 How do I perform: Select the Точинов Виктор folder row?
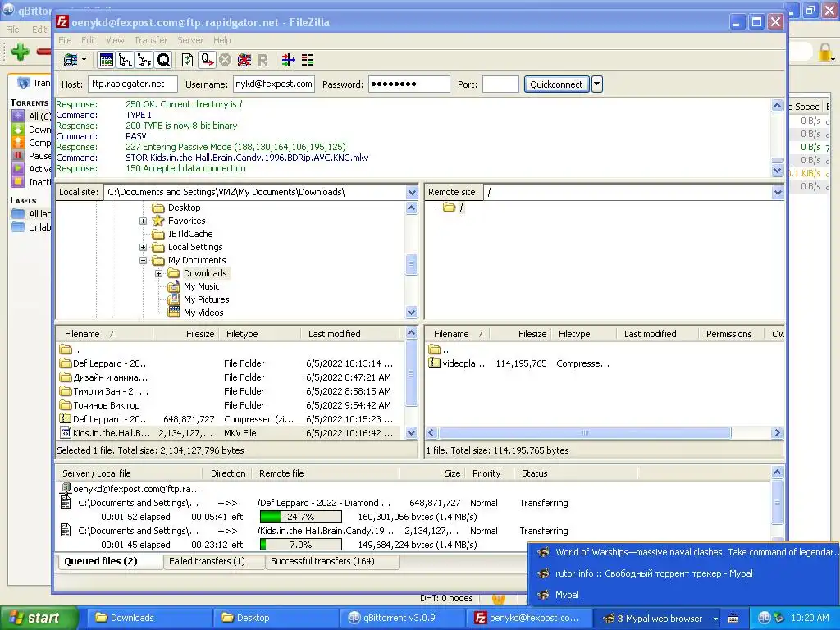(x=228, y=405)
